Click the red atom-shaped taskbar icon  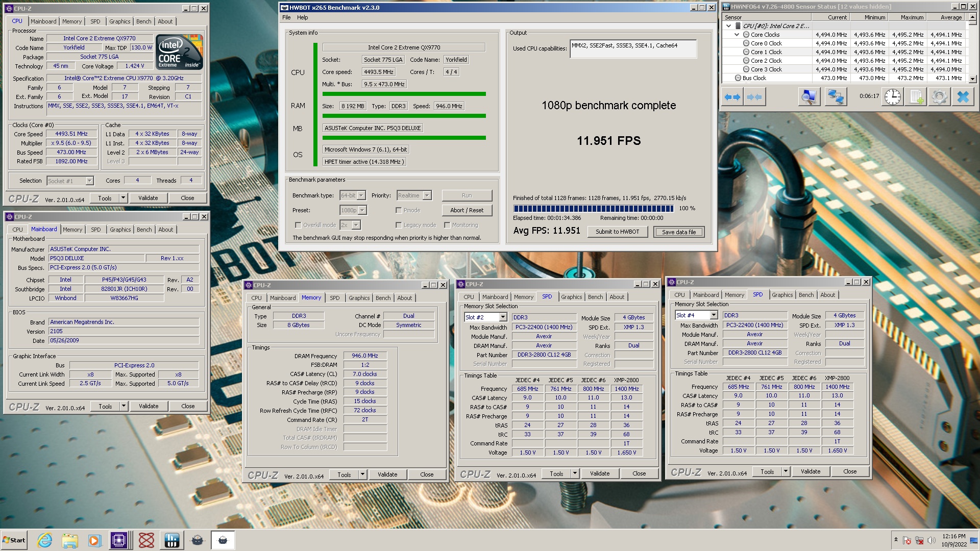(146, 540)
